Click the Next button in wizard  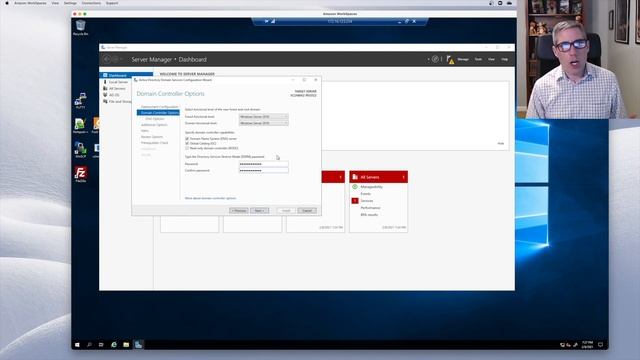[259, 211]
